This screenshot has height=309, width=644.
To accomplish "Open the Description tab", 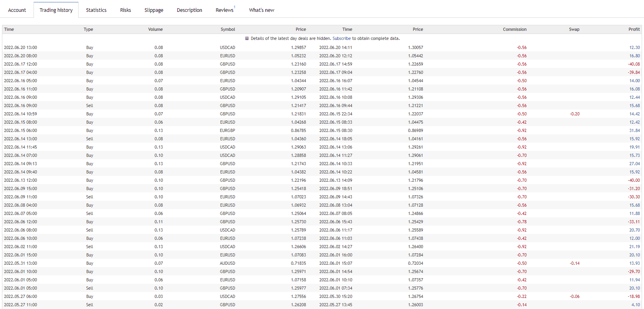I will pyautogui.click(x=190, y=10).
